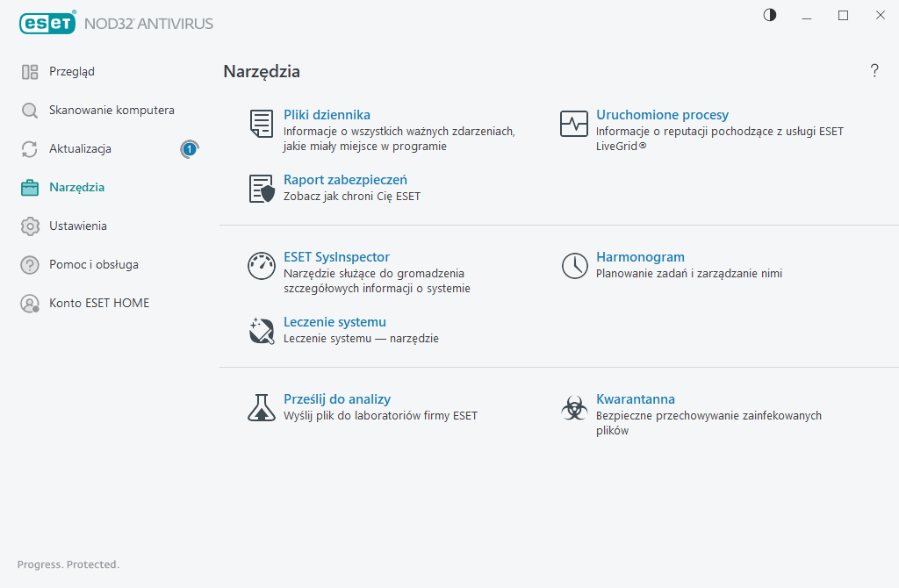Open Konto ESET HOME page

pyautogui.click(x=99, y=304)
